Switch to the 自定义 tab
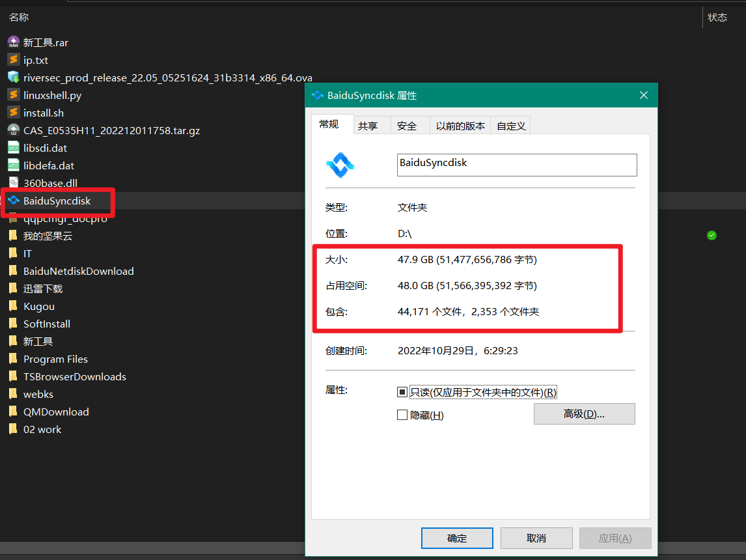This screenshot has height=560, width=746. 510,126
